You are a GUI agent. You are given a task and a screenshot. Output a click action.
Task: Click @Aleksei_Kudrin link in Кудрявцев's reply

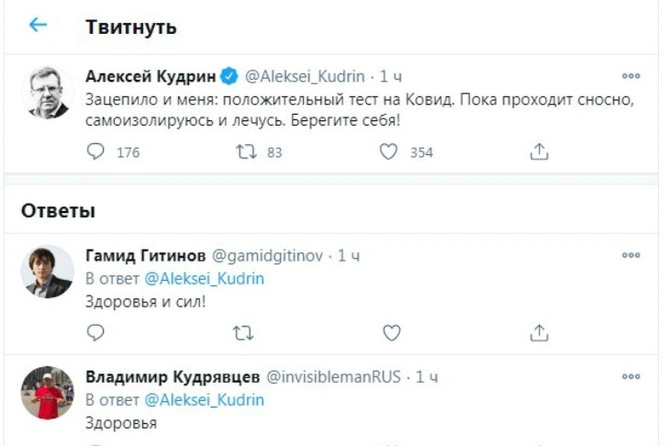204,400
